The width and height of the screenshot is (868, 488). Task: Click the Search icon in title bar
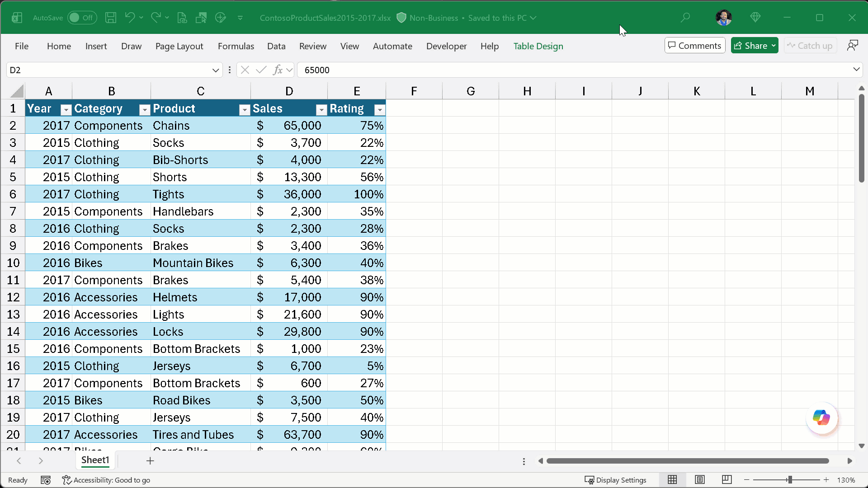pyautogui.click(x=685, y=18)
